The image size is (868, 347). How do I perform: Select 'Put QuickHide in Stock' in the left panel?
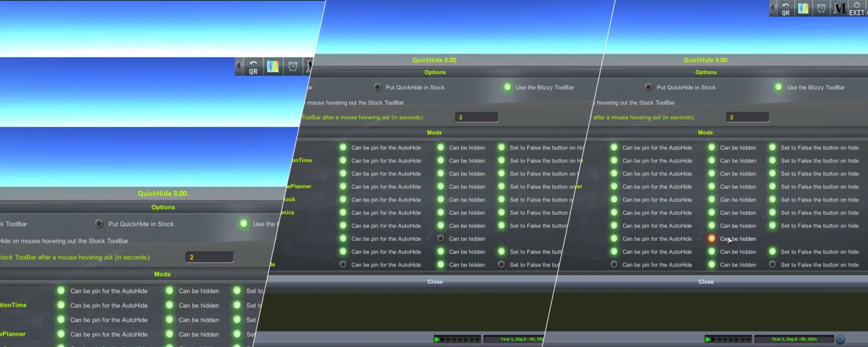click(99, 224)
